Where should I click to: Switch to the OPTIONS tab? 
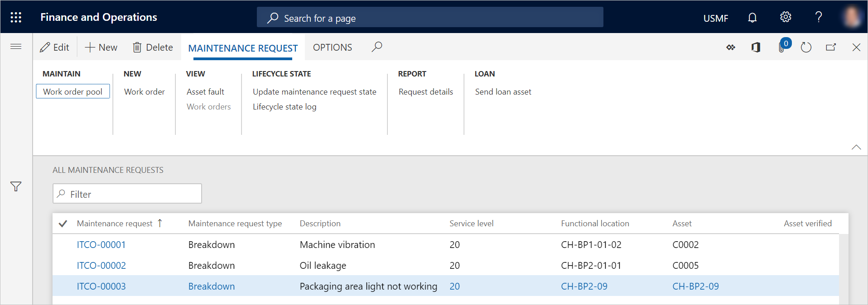pyautogui.click(x=332, y=48)
